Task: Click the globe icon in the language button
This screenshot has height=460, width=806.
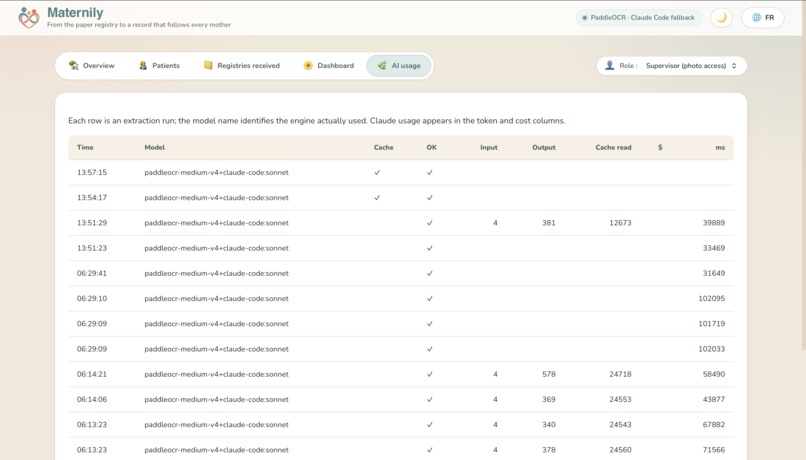Action: pos(756,17)
